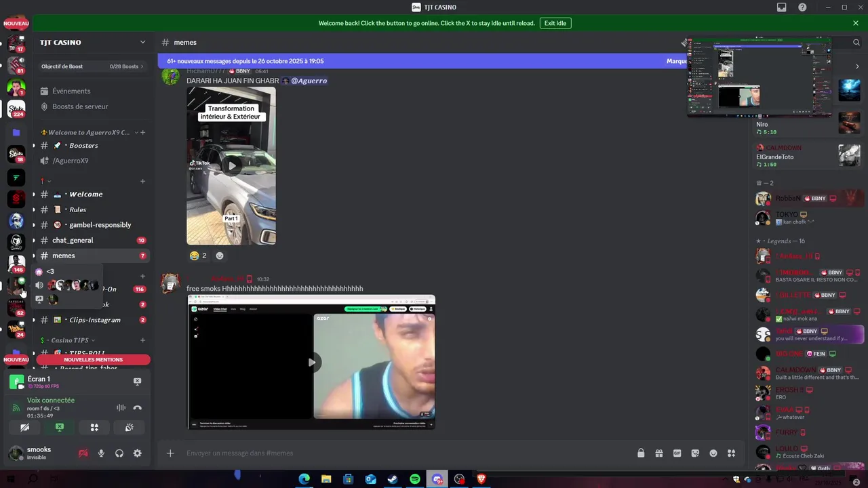The image size is (868, 488).
Task: Collapse the Casino TIPS category
Action: coord(68,340)
